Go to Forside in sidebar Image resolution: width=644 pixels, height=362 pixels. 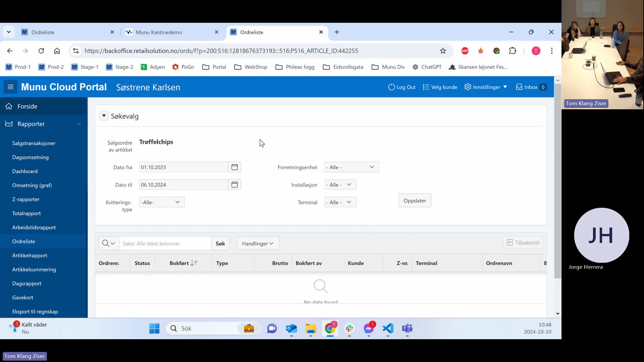[27, 106]
